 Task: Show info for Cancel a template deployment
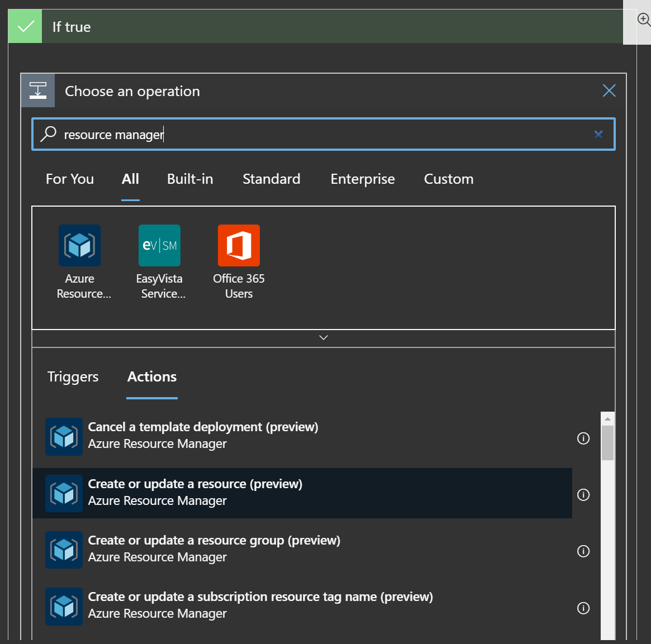tap(583, 438)
